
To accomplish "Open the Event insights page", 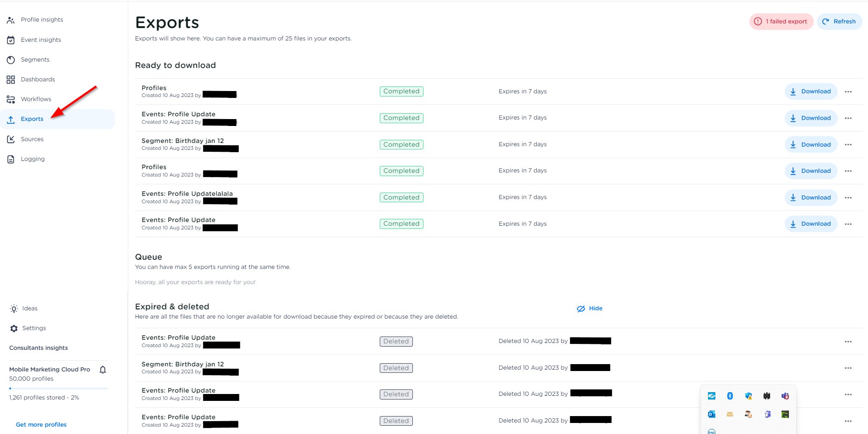I will pyautogui.click(x=40, y=40).
